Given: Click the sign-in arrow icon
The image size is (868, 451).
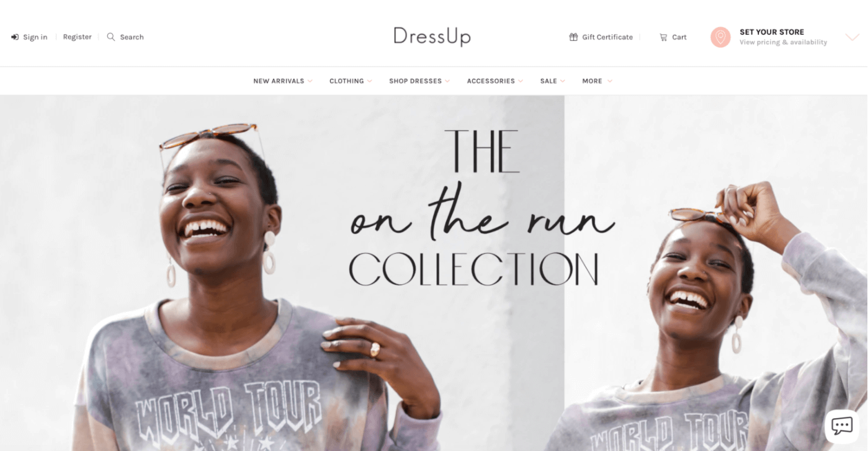Looking at the screenshot, I should coord(15,37).
